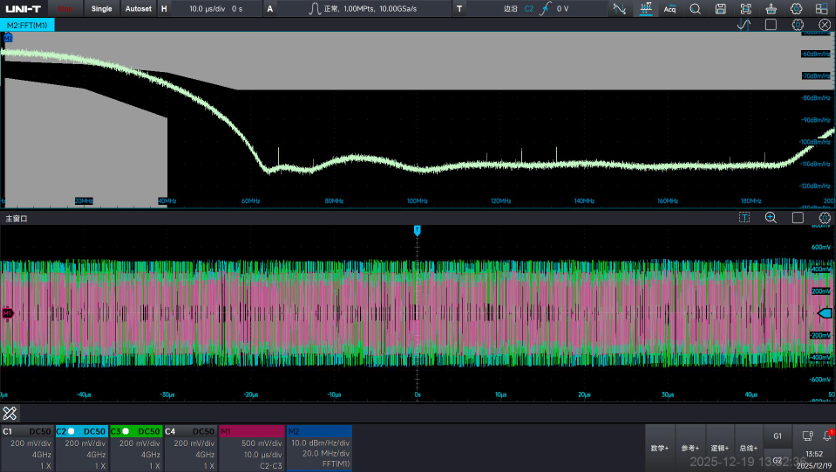
Task: Click the floppy disk save icon
Action: click(x=720, y=9)
